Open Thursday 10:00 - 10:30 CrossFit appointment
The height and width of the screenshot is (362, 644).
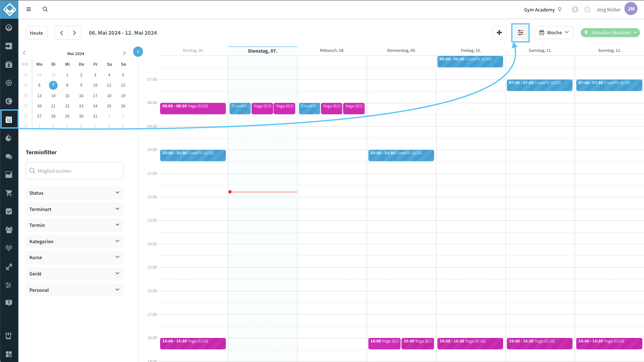click(401, 155)
